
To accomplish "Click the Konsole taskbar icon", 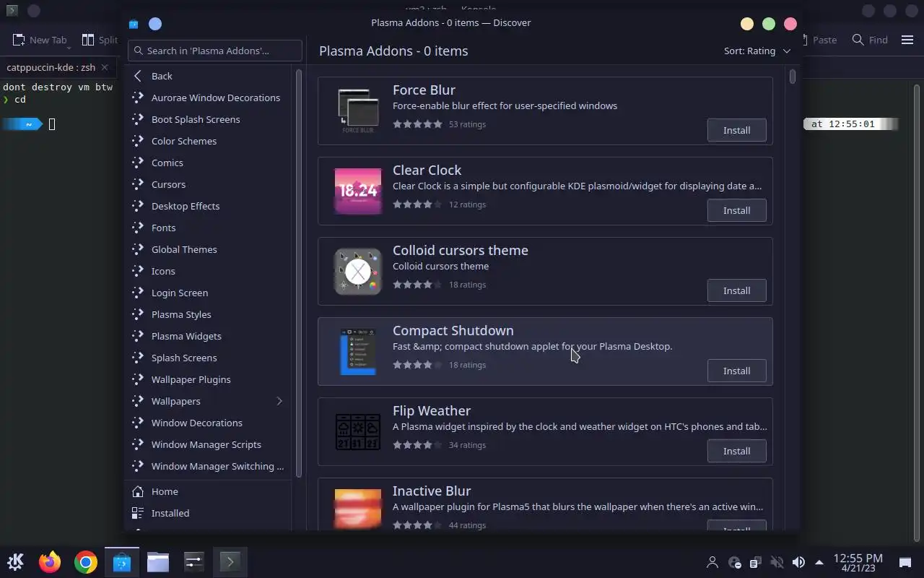I will pyautogui.click(x=230, y=561).
